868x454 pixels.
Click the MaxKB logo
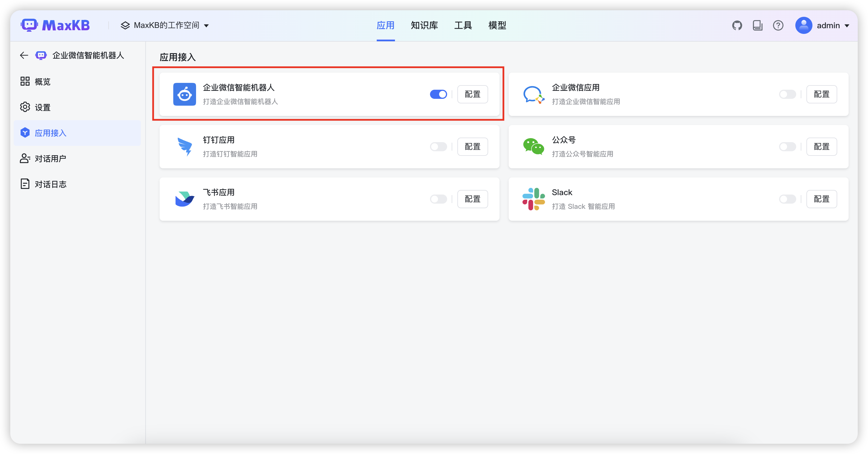[x=56, y=25]
